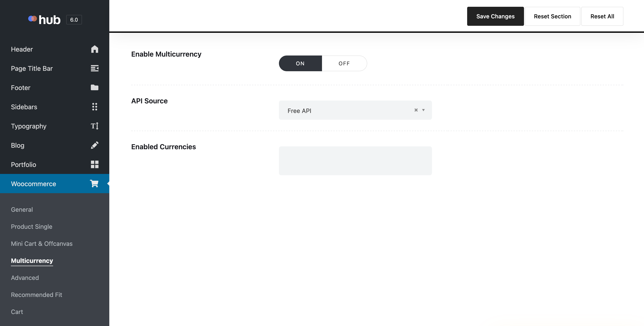
Task: Open Mini Cart & Offcanvas section
Action: [x=42, y=244]
